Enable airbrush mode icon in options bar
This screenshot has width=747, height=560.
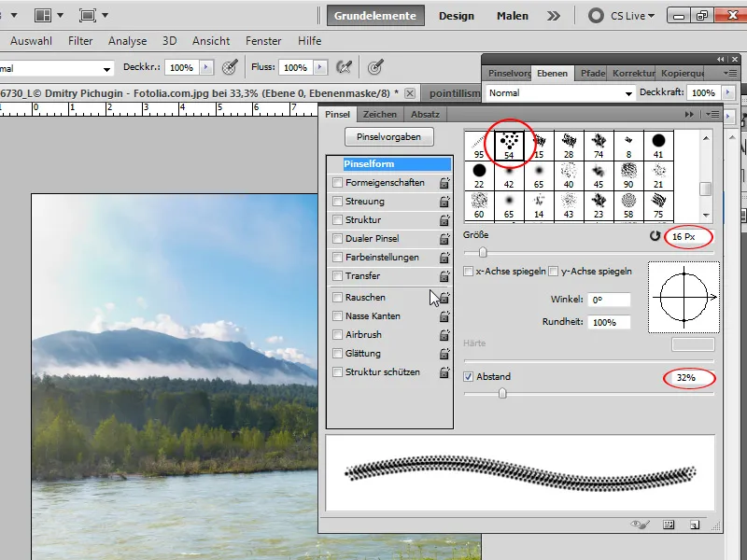[x=344, y=67]
